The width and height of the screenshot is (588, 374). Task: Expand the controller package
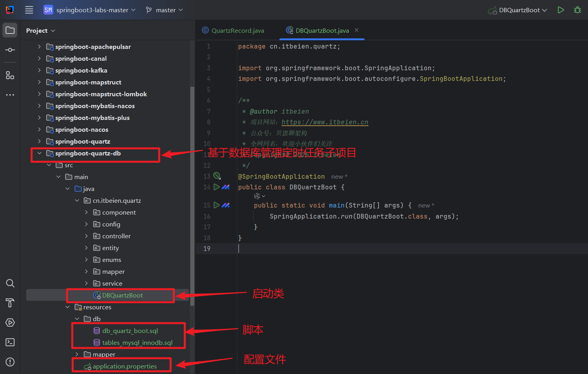(x=86, y=236)
